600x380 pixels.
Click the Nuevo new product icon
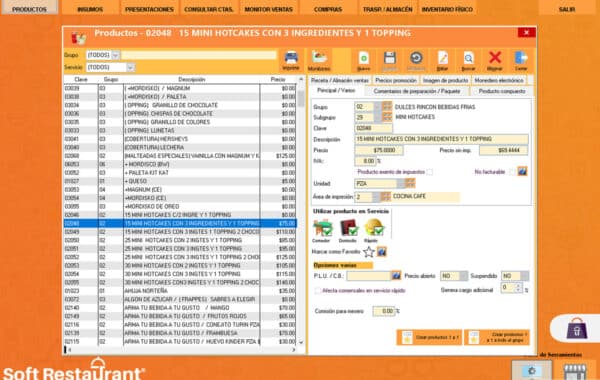point(364,59)
